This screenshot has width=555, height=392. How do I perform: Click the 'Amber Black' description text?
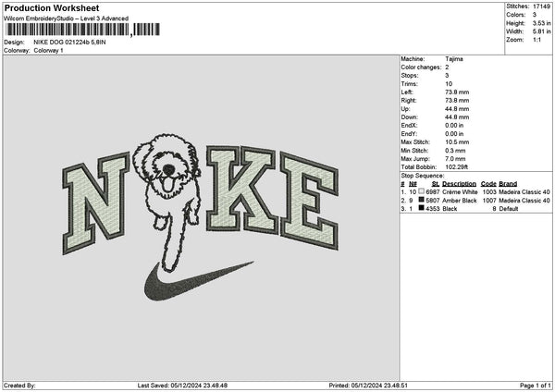[x=460, y=201]
